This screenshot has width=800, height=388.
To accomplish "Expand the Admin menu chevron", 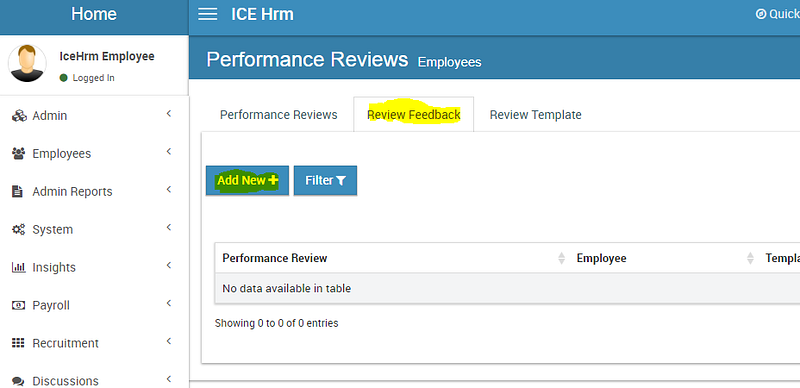I will pos(169,114).
